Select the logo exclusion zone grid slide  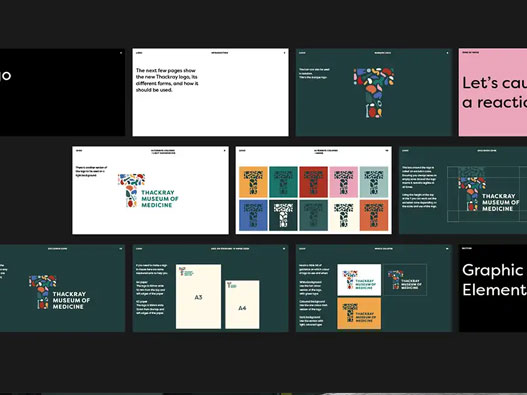(463, 190)
